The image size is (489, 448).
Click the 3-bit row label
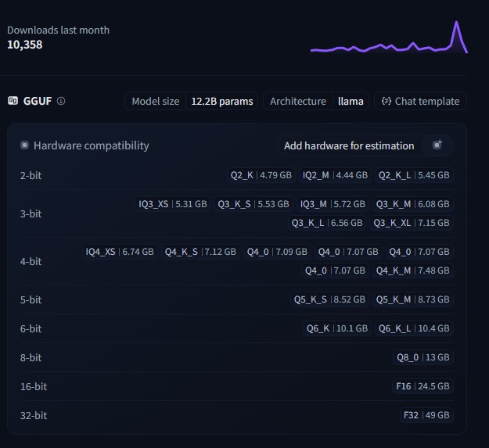pos(31,213)
